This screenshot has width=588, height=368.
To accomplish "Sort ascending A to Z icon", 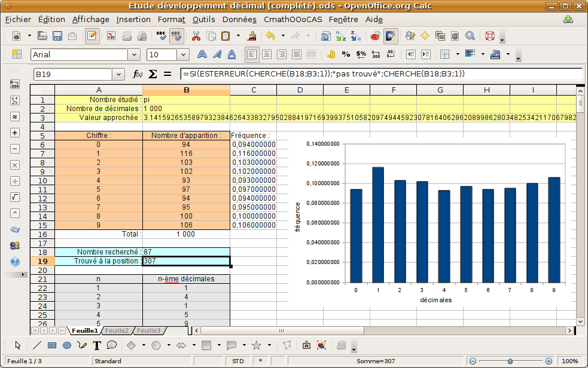I will click(341, 36).
